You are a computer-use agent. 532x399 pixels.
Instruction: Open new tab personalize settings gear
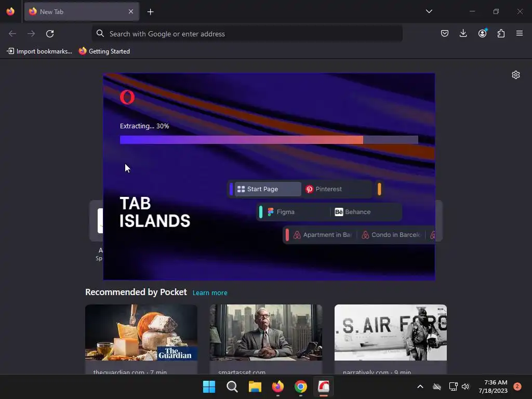(x=516, y=75)
